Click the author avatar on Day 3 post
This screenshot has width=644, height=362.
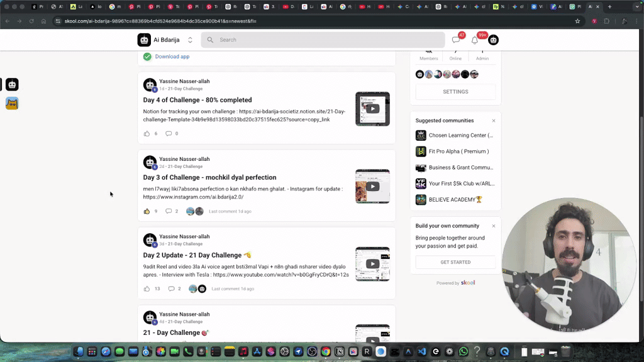click(150, 163)
